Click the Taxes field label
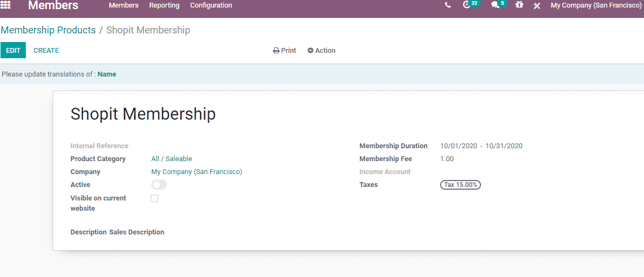 click(369, 185)
